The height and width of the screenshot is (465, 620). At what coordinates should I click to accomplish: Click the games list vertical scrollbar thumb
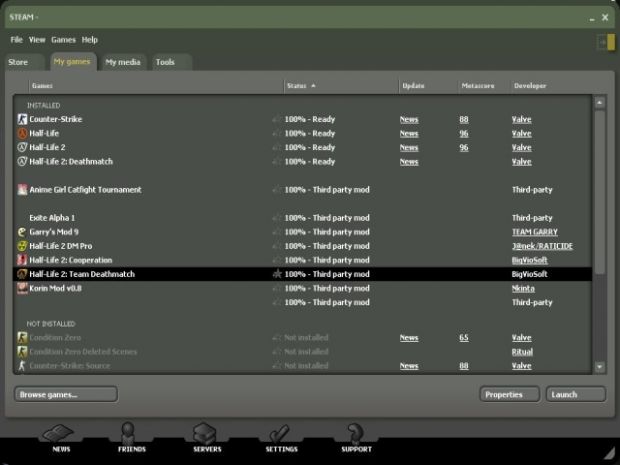[599, 192]
